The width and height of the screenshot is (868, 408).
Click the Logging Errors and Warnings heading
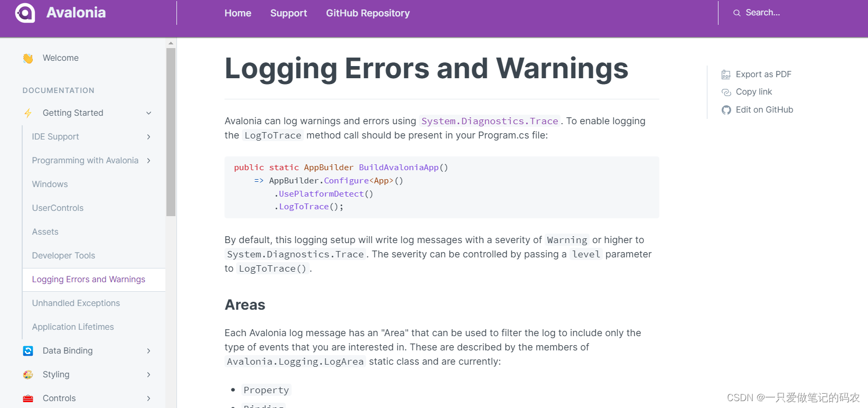click(x=426, y=69)
